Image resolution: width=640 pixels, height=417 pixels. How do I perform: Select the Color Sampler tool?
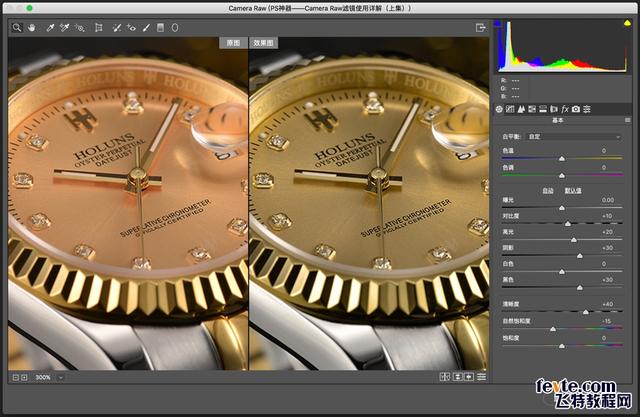click(x=64, y=28)
